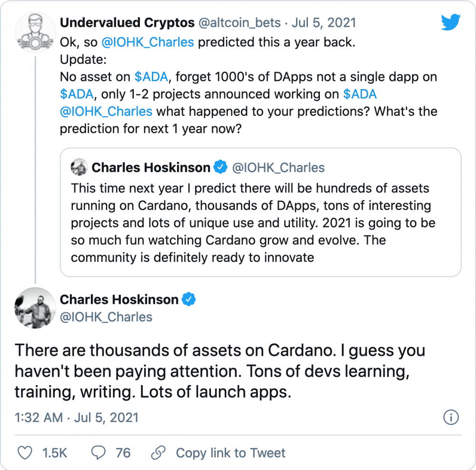Viewport: 476px width, 470px height.
Task: Click the first $ADA cashtag
Action: (x=151, y=77)
